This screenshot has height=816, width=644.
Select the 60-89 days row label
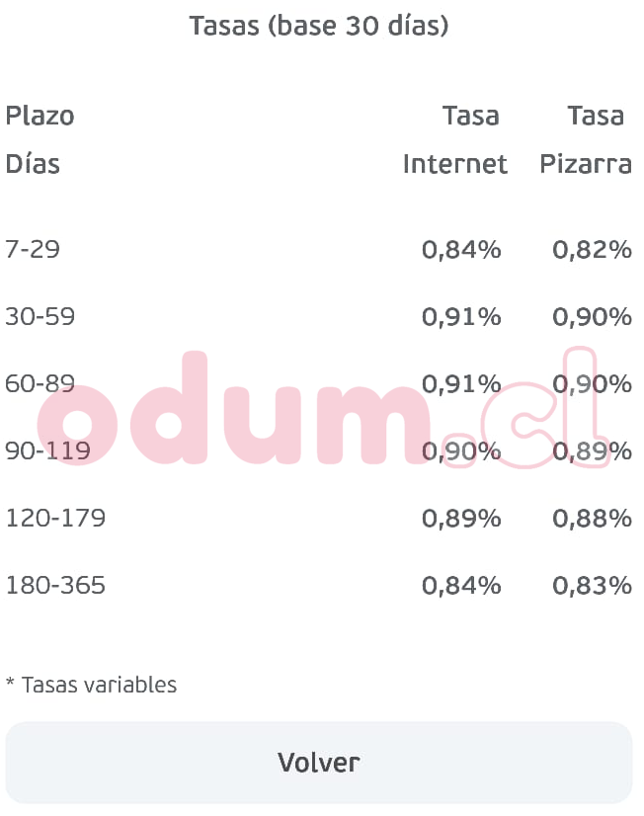tap(40, 383)
